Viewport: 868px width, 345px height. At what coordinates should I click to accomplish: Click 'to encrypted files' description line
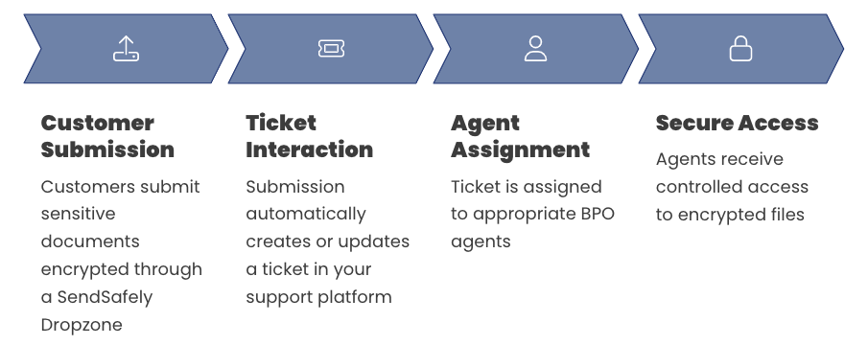pyautogui.click(x=730, y=215)
